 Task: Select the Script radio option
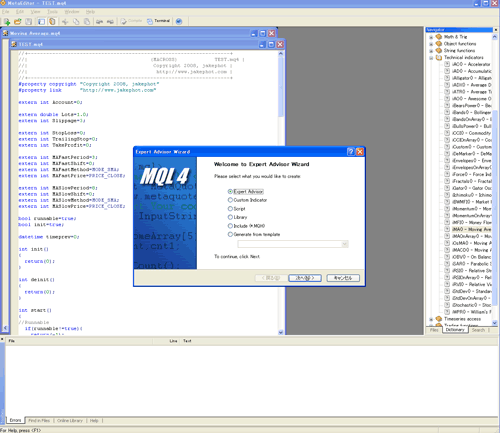tap(230, 209)
